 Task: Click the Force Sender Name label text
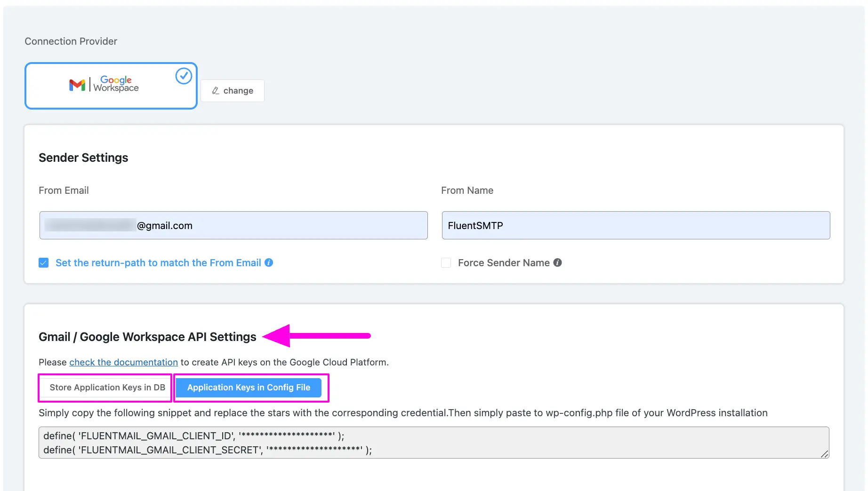pyautogui.click(x=504, y=263)
